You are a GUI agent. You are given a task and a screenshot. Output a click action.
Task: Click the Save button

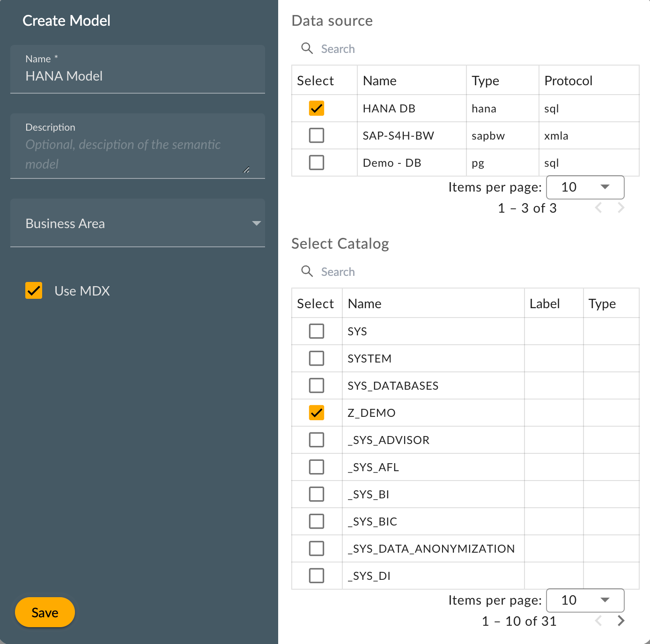coord(44,612)
